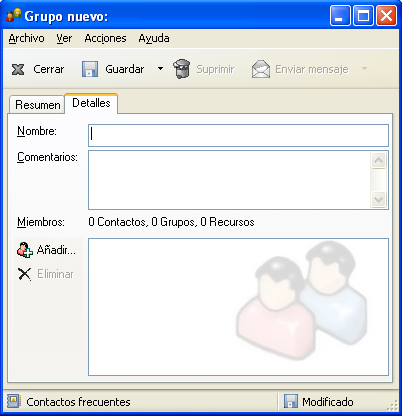Open the Acciones menu
Screen dimensions: 402x416
tap(105, 38)
